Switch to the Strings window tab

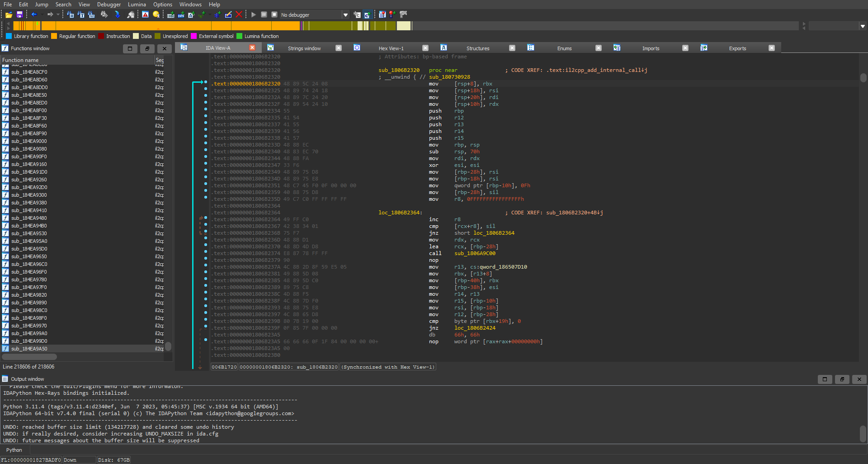[x=304, y=48]
